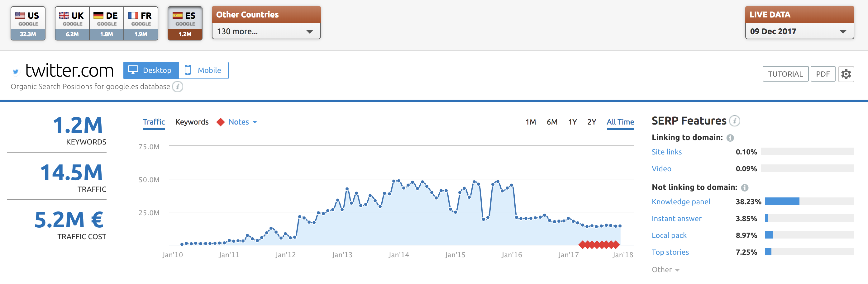Open the Local pack link

click(x=669, y=235)
